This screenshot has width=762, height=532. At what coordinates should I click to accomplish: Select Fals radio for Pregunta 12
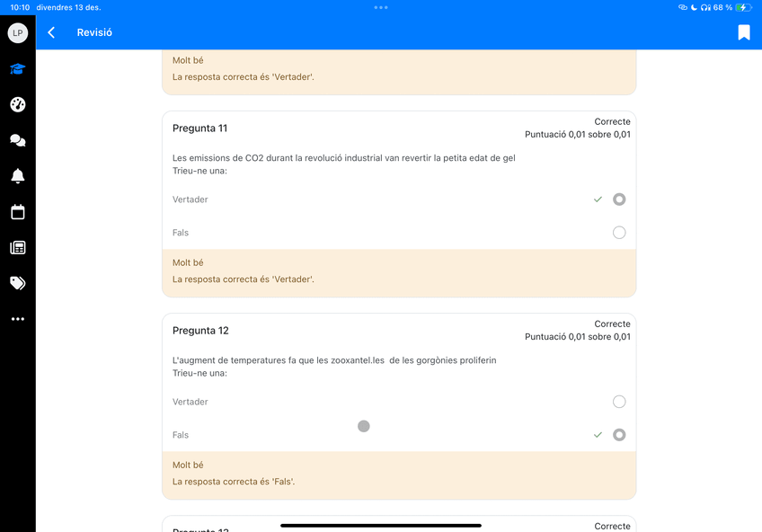click(619, 435)
